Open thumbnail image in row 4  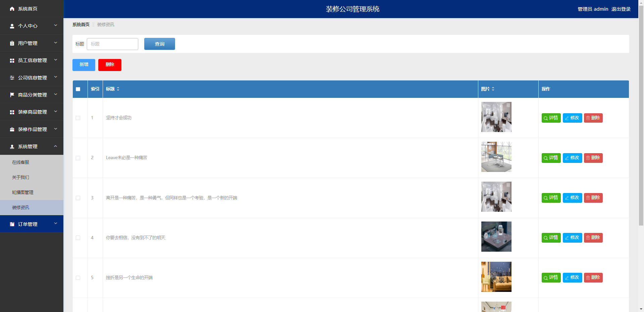pos(496,237)
